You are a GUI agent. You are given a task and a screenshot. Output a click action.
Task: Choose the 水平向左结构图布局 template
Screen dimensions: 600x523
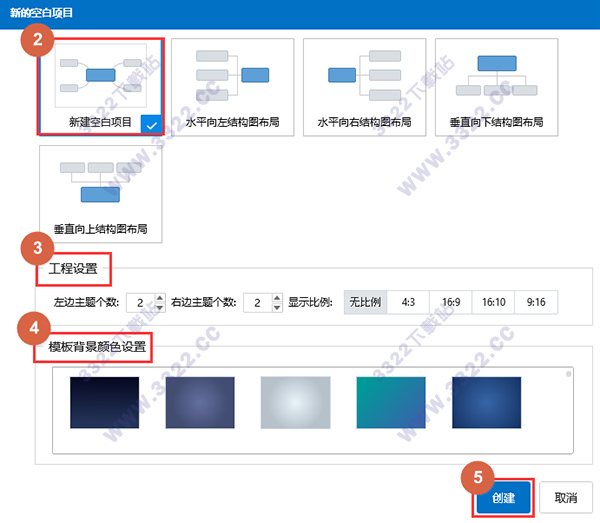pyautogui.click(x=233, y=87)
